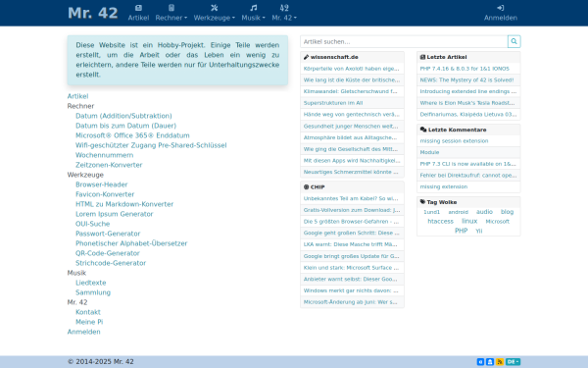This screenshot has width=588, height=368.
Task: Open Datum (Addition/Subtraktion) calculator
Action: point(123,116)
